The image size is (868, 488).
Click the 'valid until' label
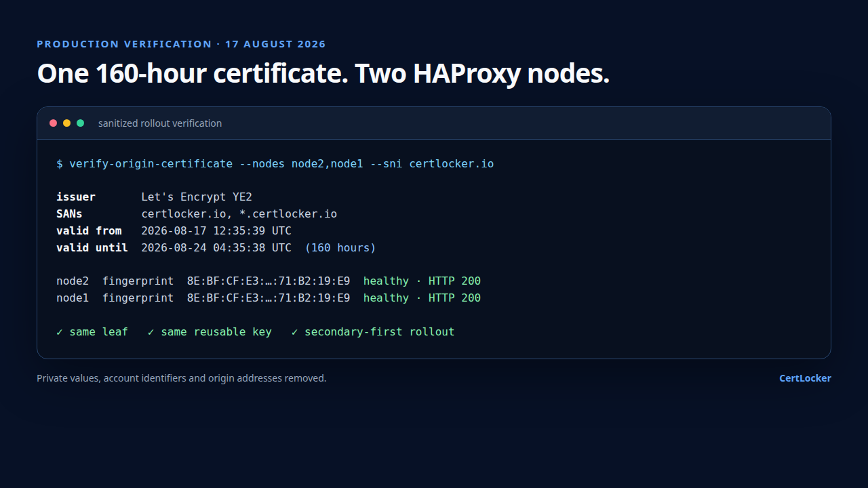[x=92, y=248]
